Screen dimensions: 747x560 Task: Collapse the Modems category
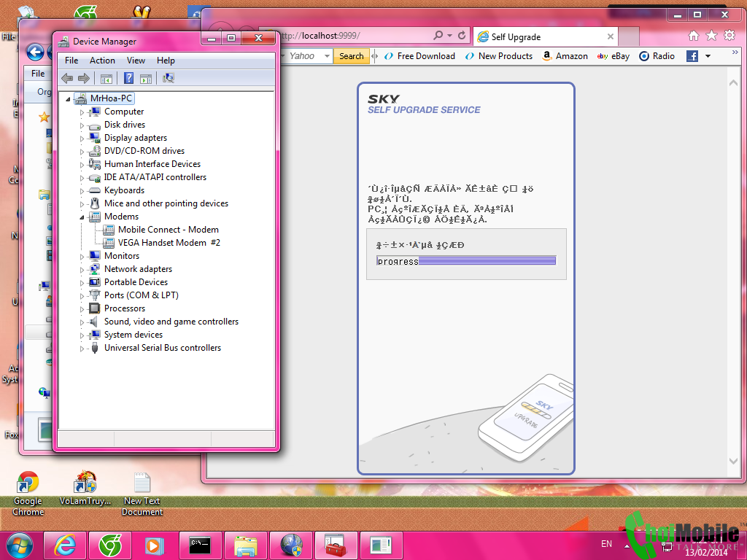coord(82,217)
